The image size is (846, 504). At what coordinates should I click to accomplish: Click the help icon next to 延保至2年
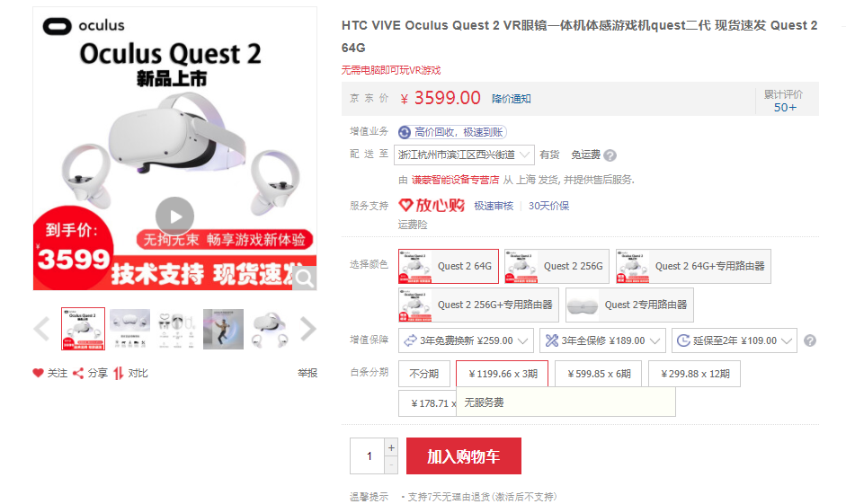pyautogui.click(x=809, y=340)
